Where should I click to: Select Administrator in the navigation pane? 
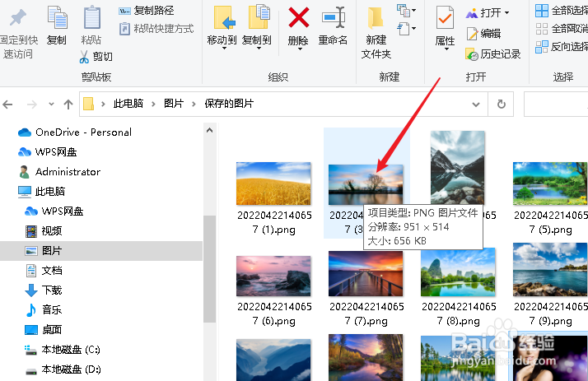click(x=59, y=172)
